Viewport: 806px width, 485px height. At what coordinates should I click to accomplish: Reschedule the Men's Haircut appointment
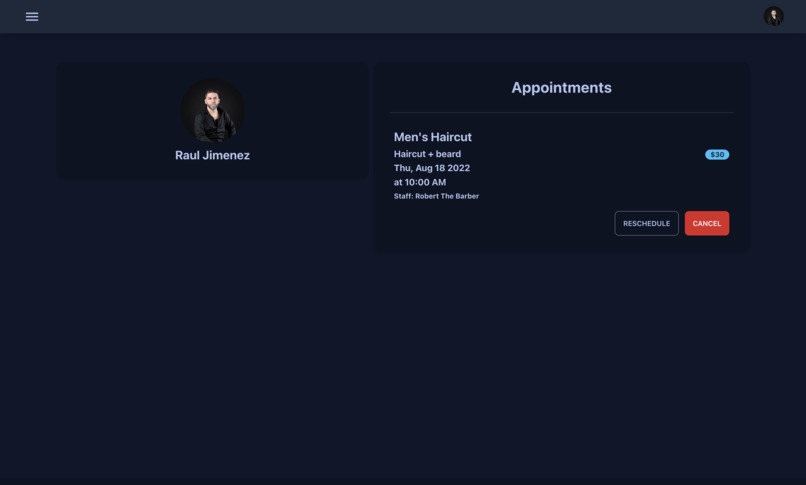(x=646, y=223)
